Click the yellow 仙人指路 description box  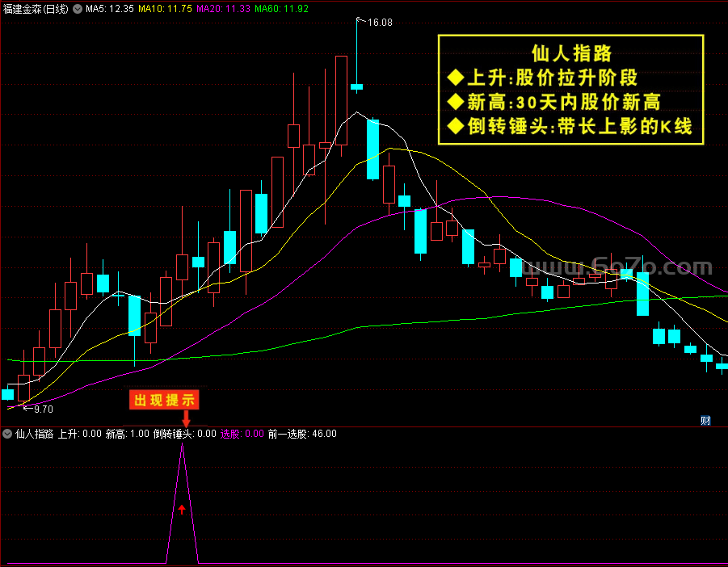(x=570, y=90)
